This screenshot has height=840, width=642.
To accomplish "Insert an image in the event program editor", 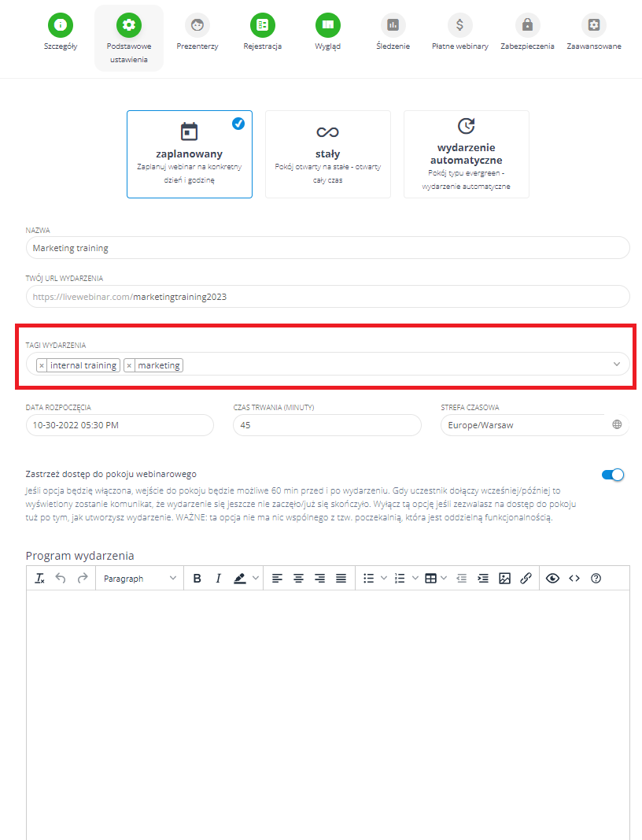I will point(504,578).
